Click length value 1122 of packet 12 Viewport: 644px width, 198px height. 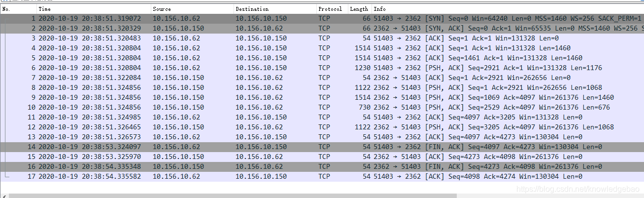[x=363, y=127]
